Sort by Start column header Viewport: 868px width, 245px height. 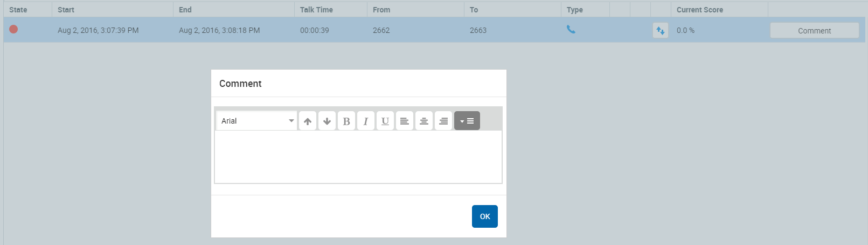click(66, 10)
